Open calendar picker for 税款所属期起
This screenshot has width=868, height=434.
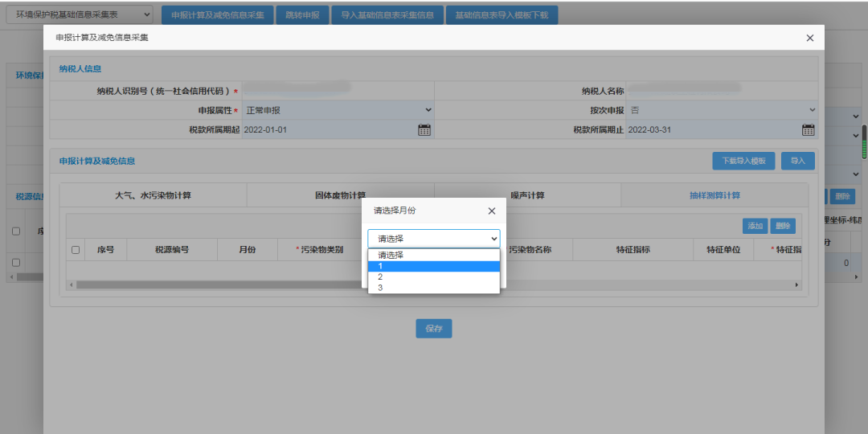[x=424, y=129]
